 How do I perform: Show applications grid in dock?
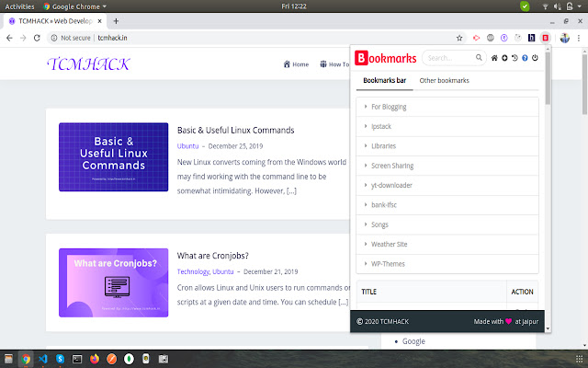click(x=579, y=359)
